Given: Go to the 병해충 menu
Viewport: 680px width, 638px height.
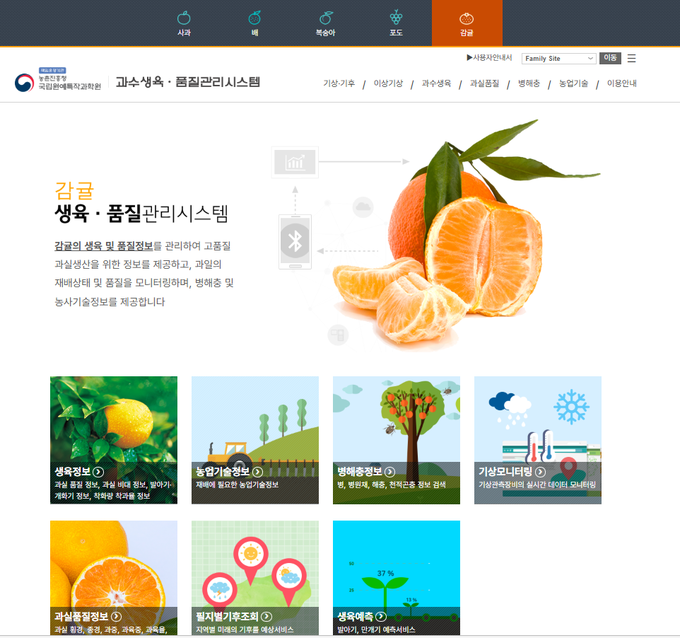Looking at the screenshot, I should [x=529, y=84].
